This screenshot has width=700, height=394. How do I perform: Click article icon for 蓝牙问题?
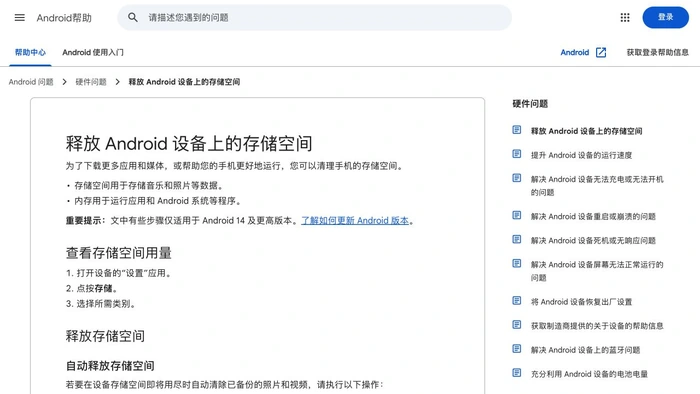517,349
